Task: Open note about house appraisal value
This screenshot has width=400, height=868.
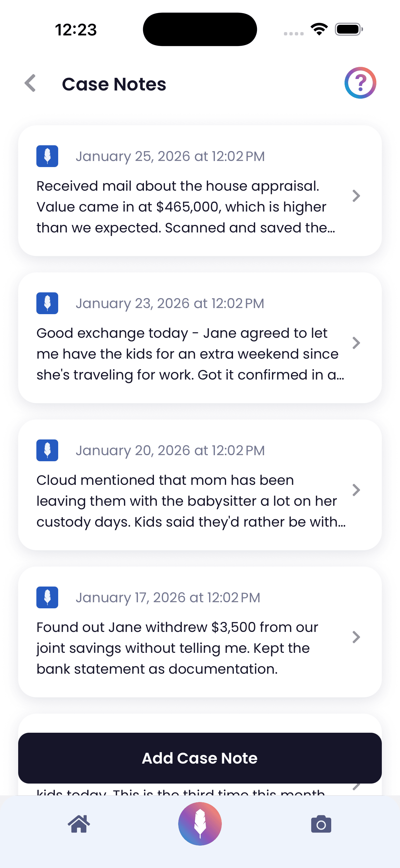Action: 185,207
